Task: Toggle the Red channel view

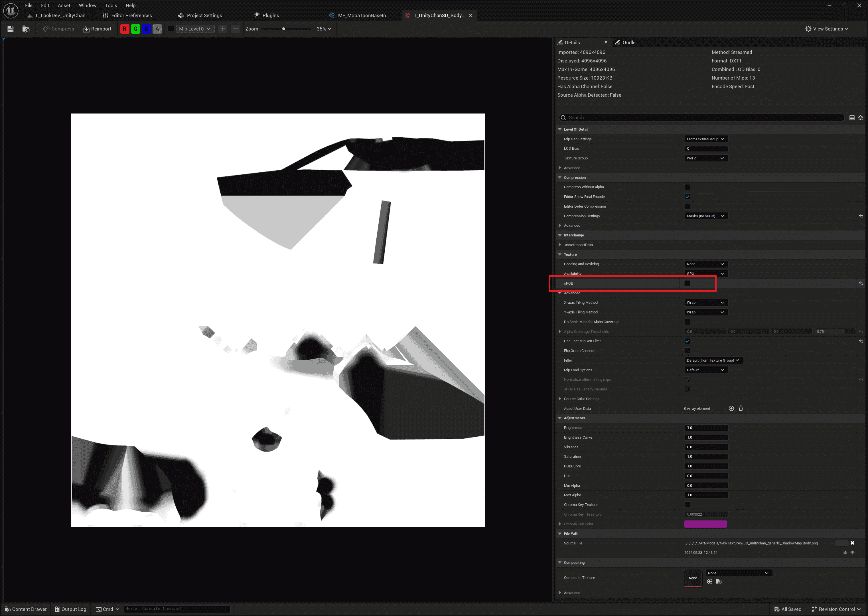Action: tap(124, 29)
